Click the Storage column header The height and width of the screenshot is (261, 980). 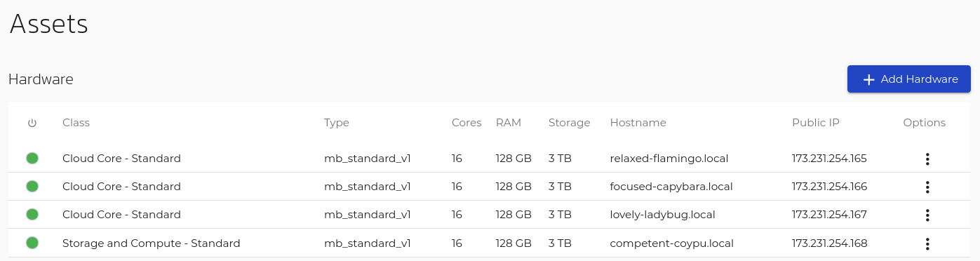click(569, 123)
